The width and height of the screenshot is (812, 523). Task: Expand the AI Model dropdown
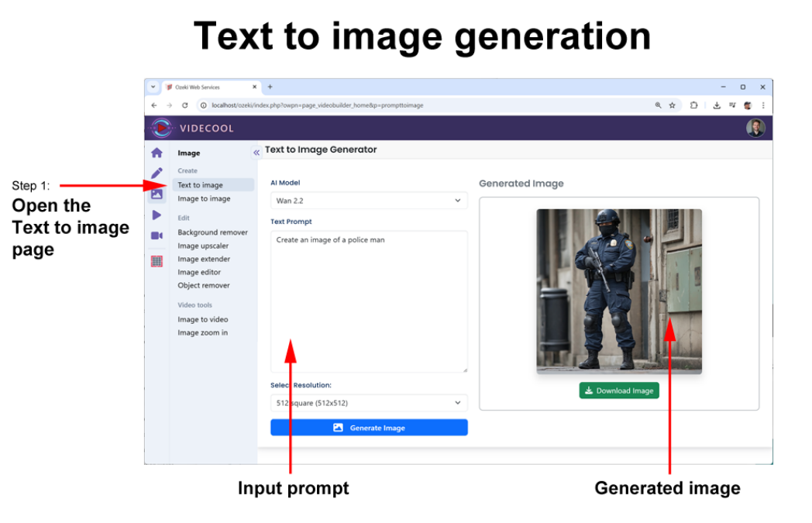[369, 201]
